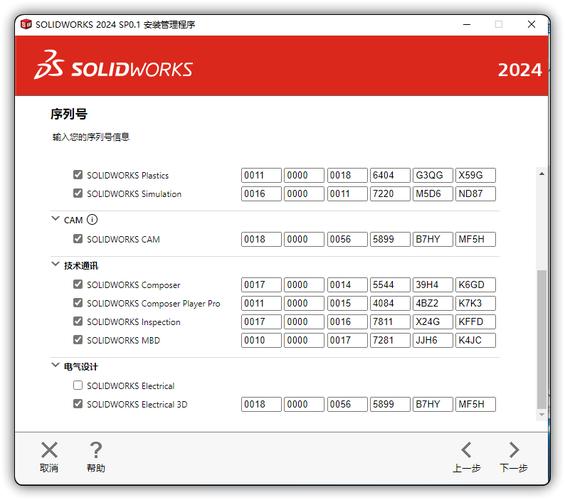This screenshot has width=565, height=500.
Task: Click SOLIDWORKS CAM serial field MF5H
Action: click(x=475, y=239)
